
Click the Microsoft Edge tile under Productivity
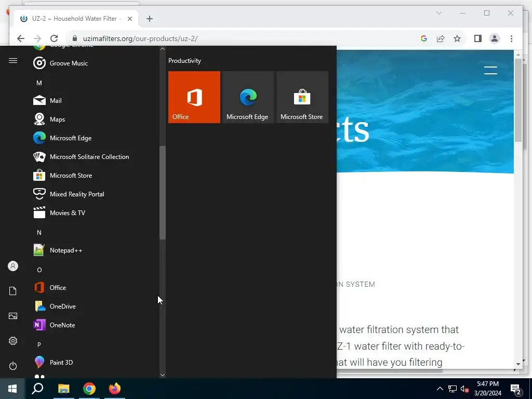click(248, 97)
